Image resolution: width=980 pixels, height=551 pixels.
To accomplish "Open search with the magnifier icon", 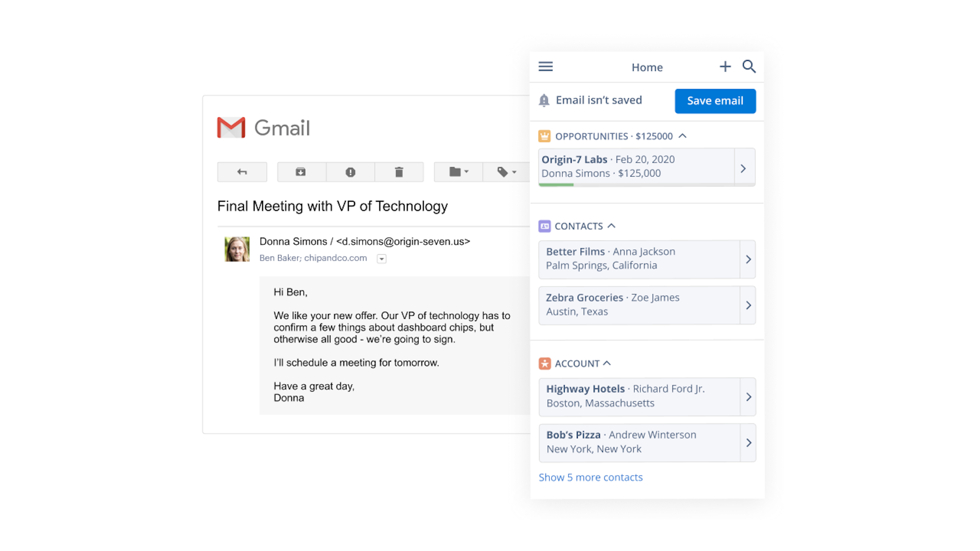I will (749, 67).
